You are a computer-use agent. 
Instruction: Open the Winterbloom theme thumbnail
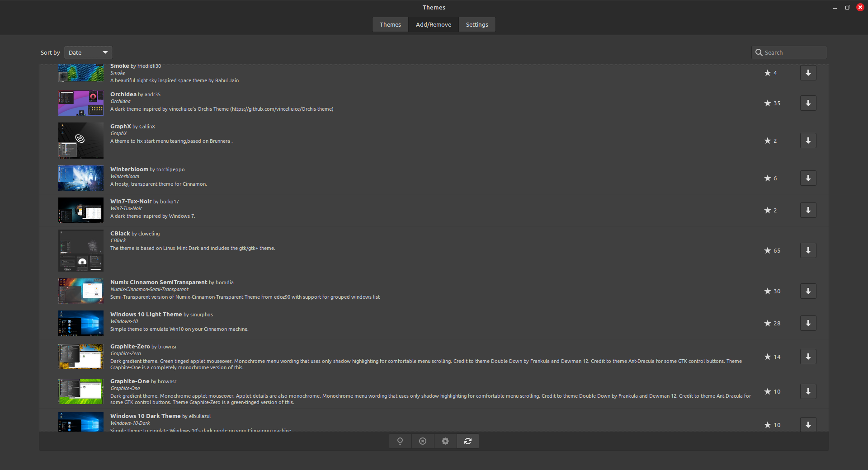pos(81,178)
